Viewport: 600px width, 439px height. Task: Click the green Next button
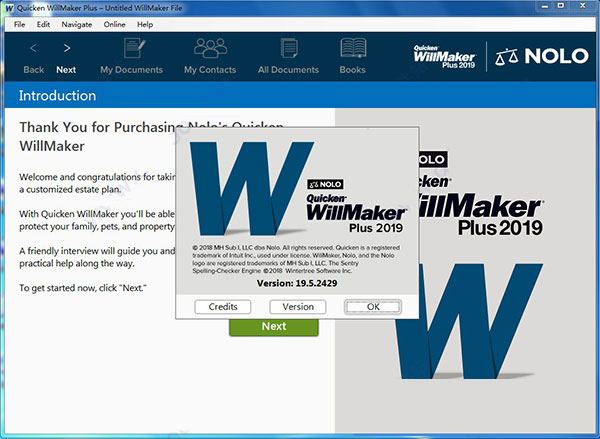click(274, 327)
